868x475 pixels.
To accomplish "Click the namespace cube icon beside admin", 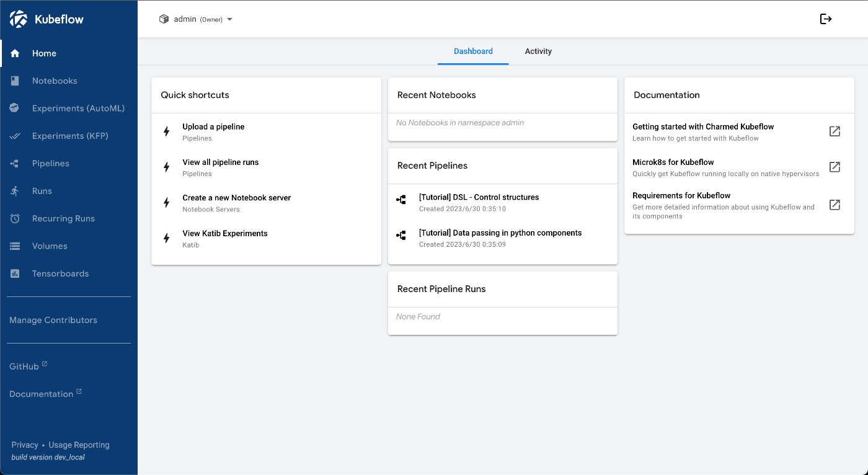I will 164,19.
